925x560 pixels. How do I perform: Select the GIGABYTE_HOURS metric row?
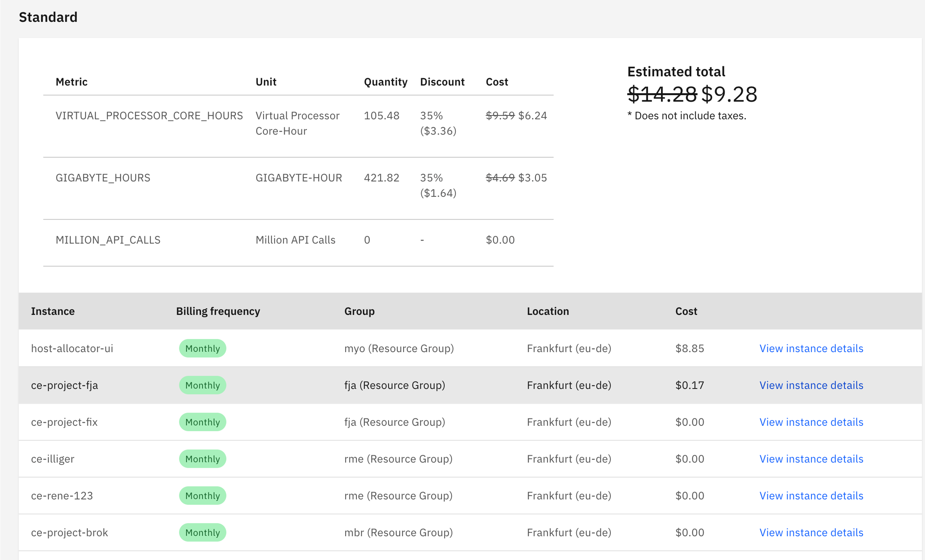click(x=103, y=178)
